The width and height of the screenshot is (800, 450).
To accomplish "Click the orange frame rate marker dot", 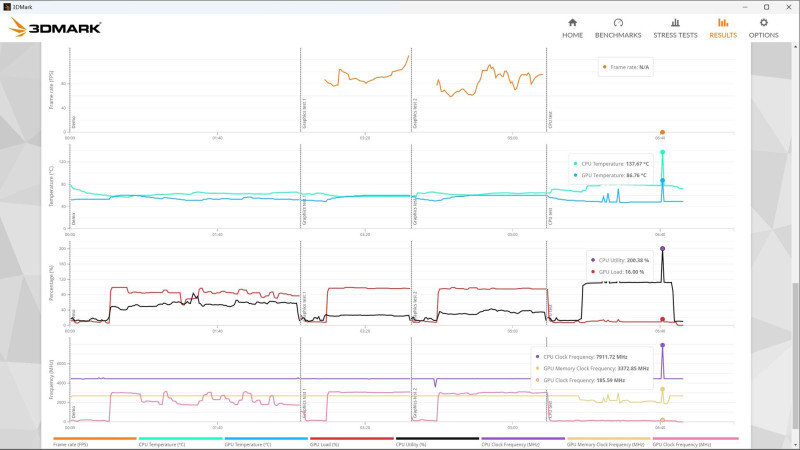I will tap(662, 132).
